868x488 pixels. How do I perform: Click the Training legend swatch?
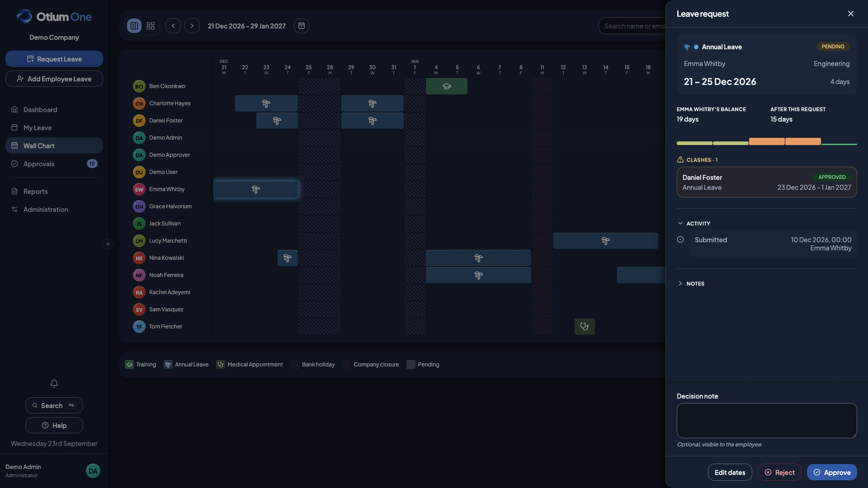[x=129, y=365]
